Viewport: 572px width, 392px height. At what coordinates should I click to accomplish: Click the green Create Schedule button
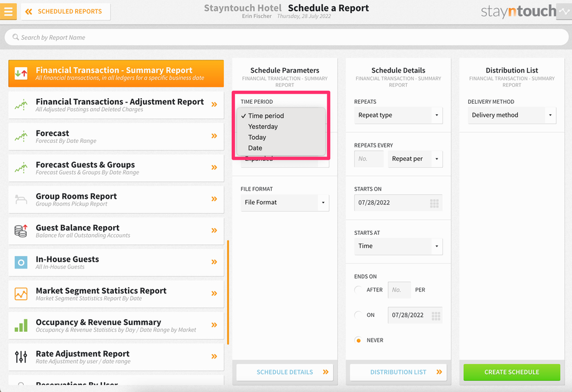pos(512,372)
